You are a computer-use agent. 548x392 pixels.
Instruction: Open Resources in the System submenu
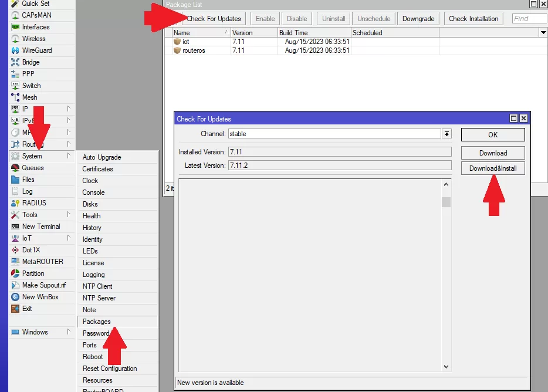(x=117, y=380)
